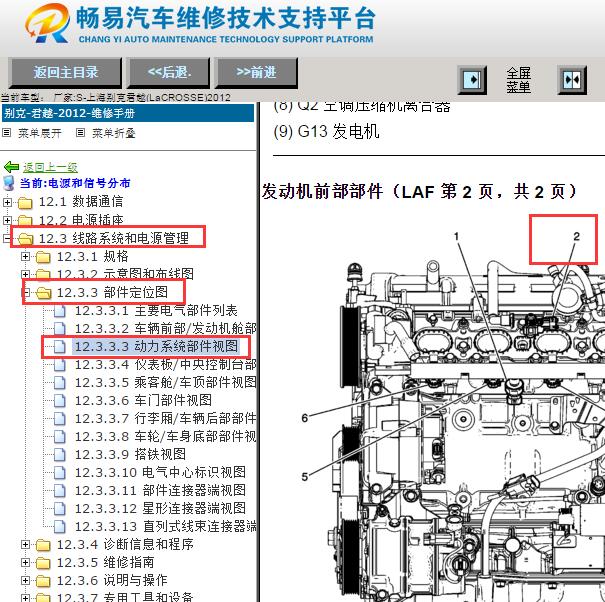Open the 12.1 数据通信 folder

pyautogui.click(x=81, y=201)
